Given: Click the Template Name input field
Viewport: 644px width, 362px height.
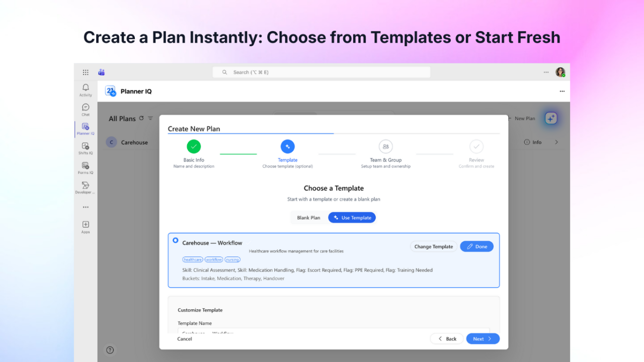Looking at the screenshot, I should coord(334,331).
